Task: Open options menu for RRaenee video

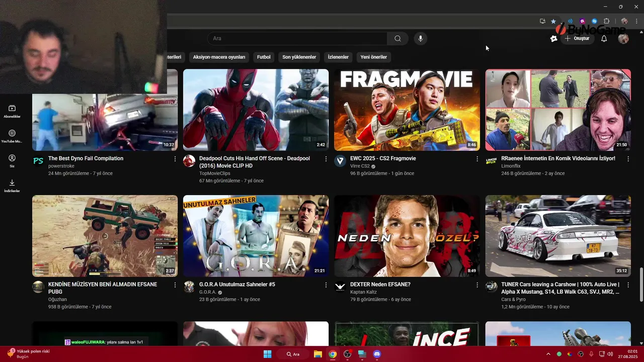Action: pos(628,159)
